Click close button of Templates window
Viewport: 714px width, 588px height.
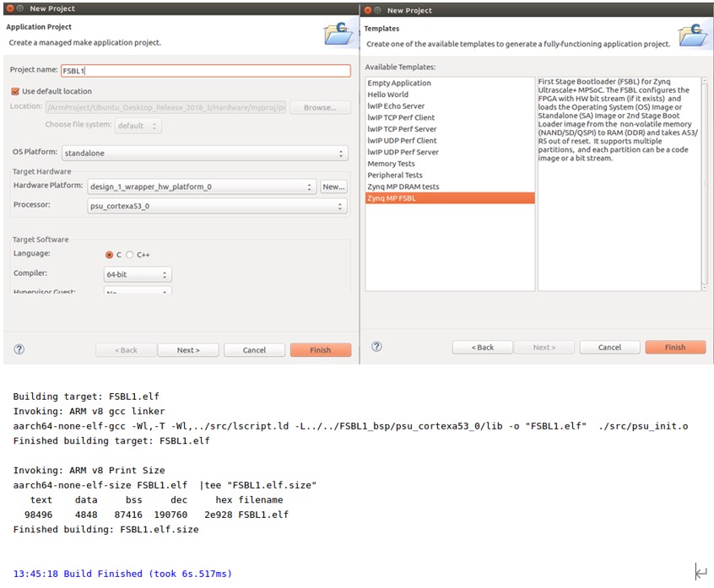coord(368,10)
